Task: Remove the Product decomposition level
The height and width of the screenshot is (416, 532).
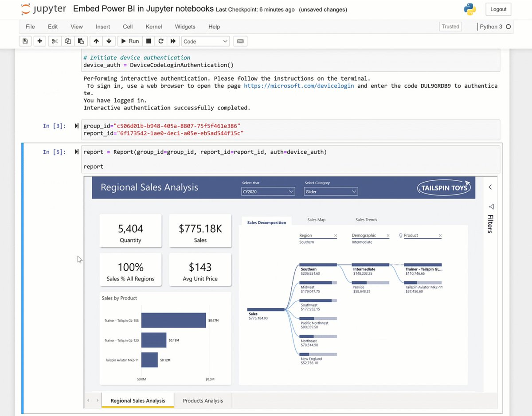Action: click(440, 236)
